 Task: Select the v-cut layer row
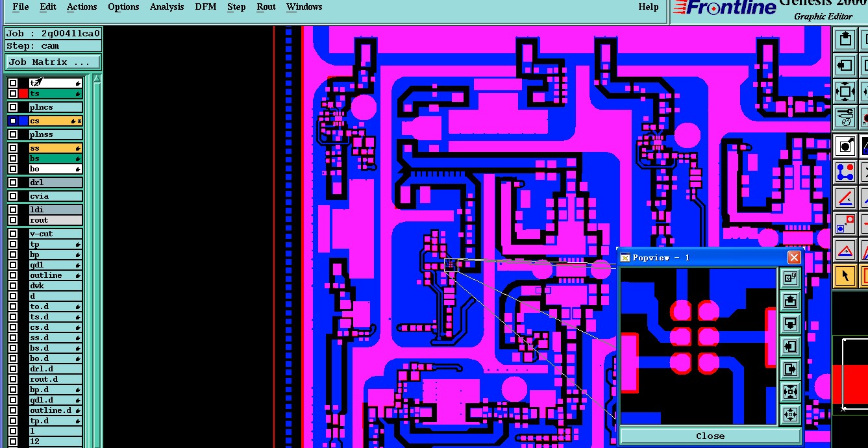pos(56,234)
